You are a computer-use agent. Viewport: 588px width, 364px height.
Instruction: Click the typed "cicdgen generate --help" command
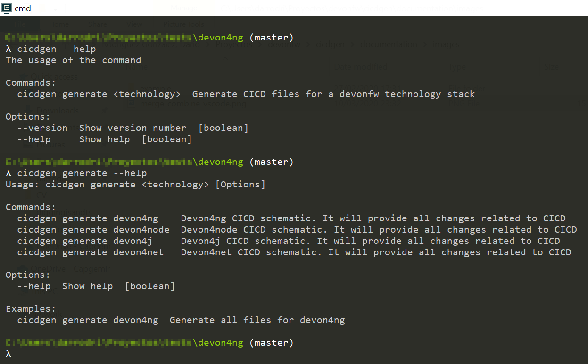(x=82, y=173)
